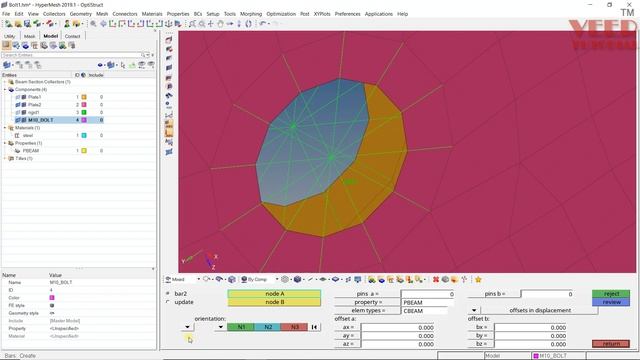Screen dimensions: 640x360
Task: Click the green reject button
Action: pos(611,293)
